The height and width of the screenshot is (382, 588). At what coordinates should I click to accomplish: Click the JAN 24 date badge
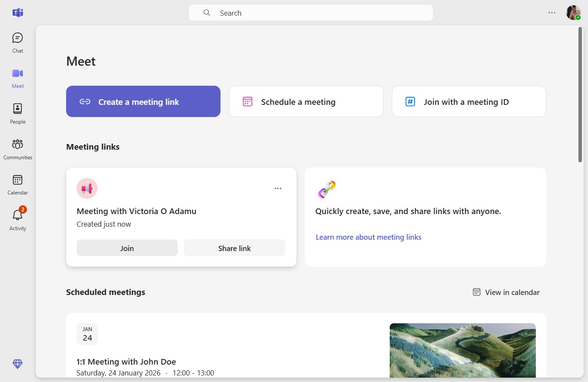87,334
